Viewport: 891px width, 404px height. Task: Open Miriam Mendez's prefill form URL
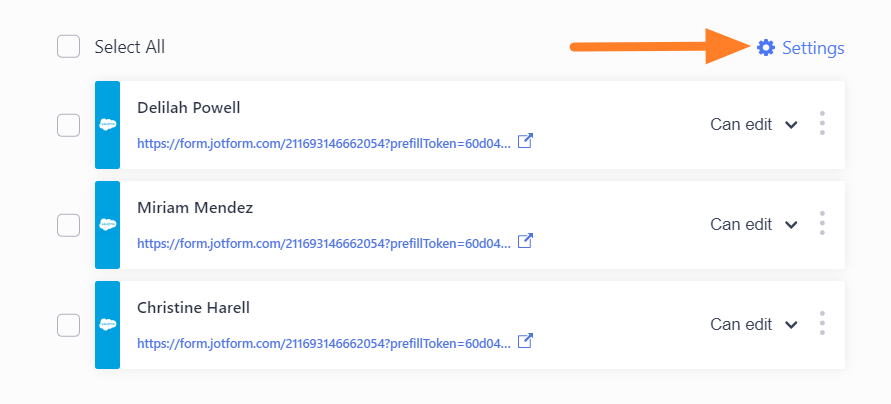pos(324,243)
